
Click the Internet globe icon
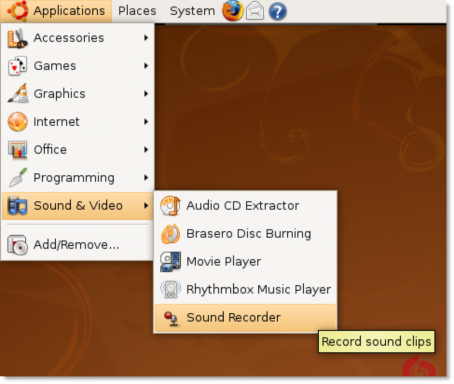17,122
